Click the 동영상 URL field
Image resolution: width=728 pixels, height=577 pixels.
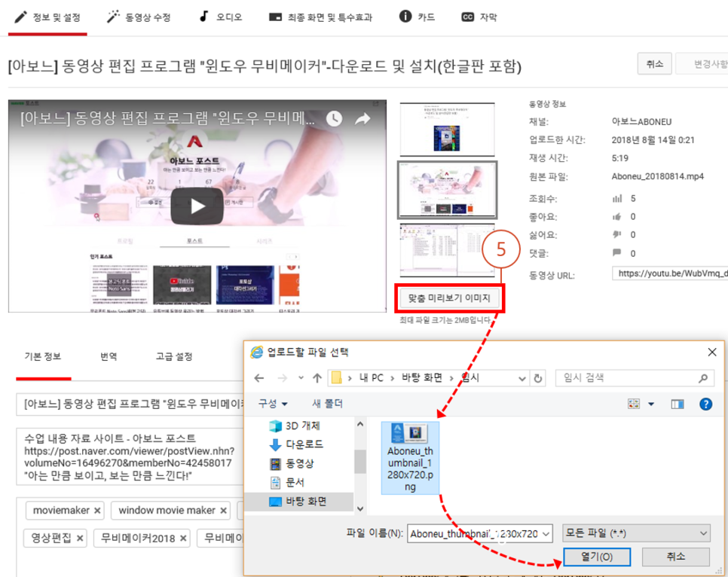pyautogui.click(x=670, y=273)
